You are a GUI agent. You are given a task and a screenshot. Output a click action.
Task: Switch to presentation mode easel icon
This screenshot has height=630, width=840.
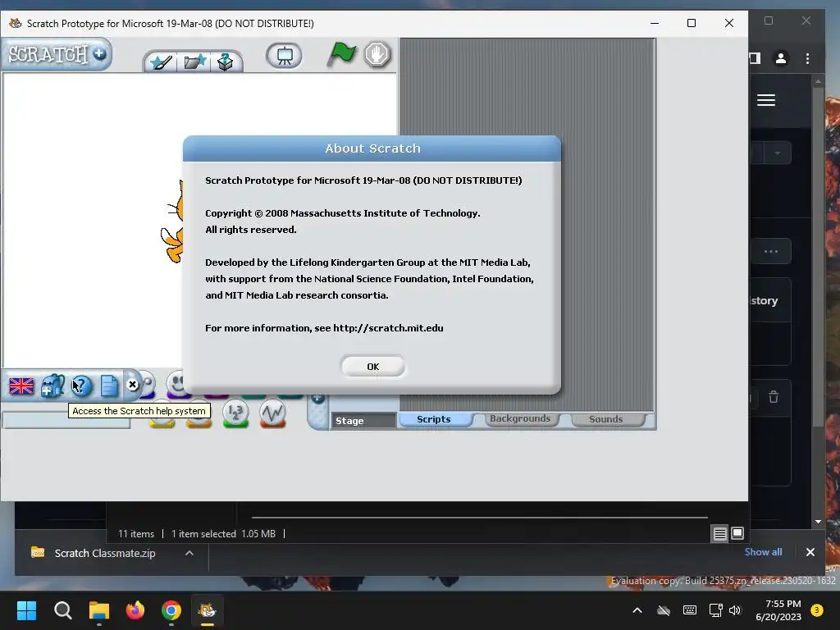(x=284, y=55)
